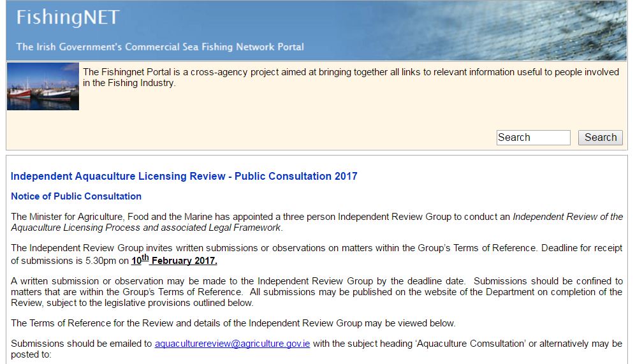Viewport: 642px width, 364px height.
Task: Click the paragraph starting 'A written submission or observation'
Action: coord(316,292)
